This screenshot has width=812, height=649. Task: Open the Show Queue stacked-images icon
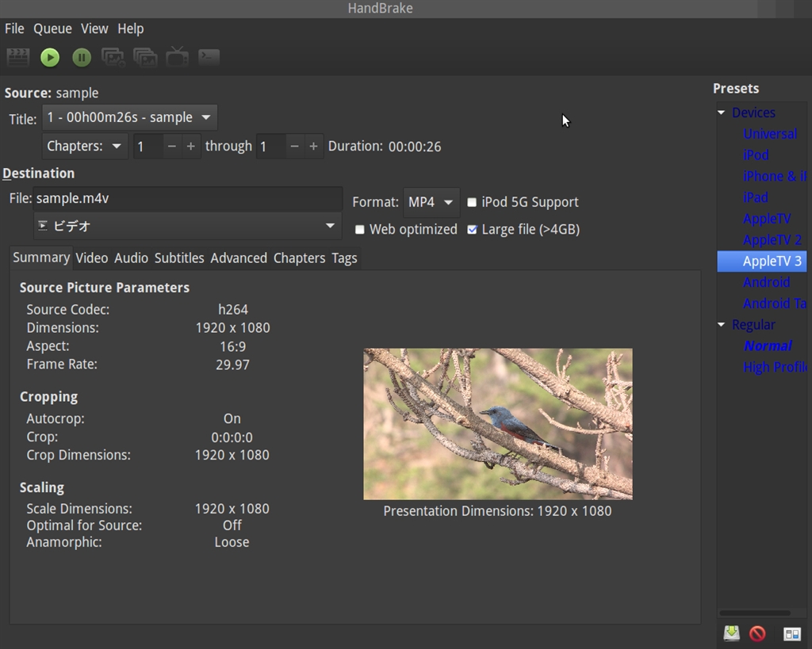pos(145,57)
